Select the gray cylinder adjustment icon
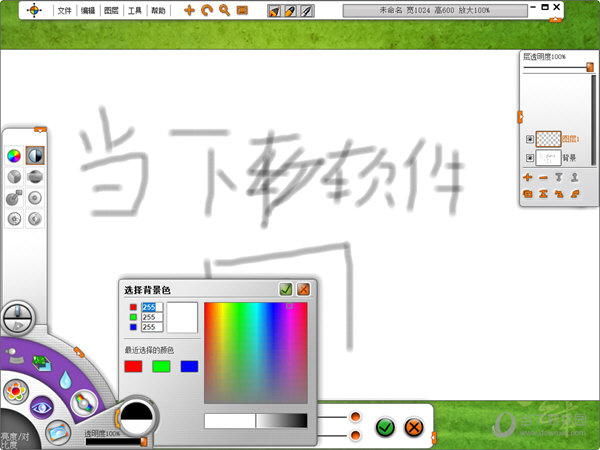Viewport: 600px width, 450px height. pos(35,176)
